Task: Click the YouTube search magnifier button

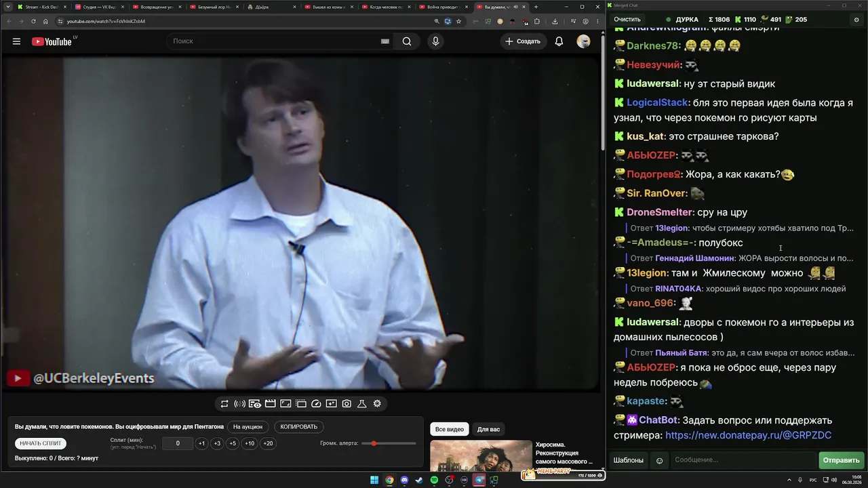Action: 407,41
